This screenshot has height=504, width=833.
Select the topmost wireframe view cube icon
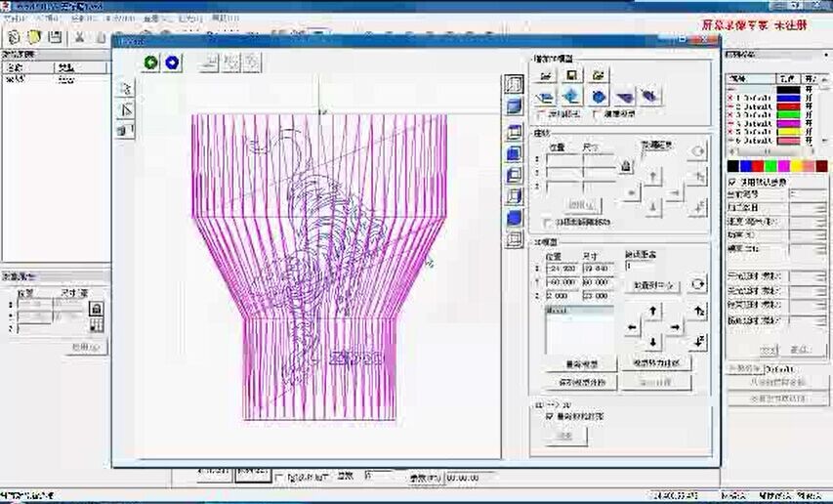514,84
